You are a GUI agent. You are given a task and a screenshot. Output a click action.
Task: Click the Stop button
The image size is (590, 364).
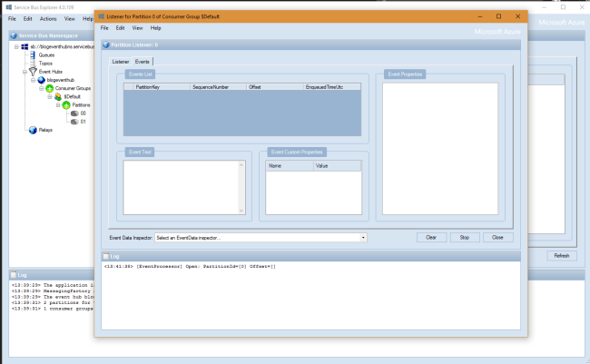(465, 238)
